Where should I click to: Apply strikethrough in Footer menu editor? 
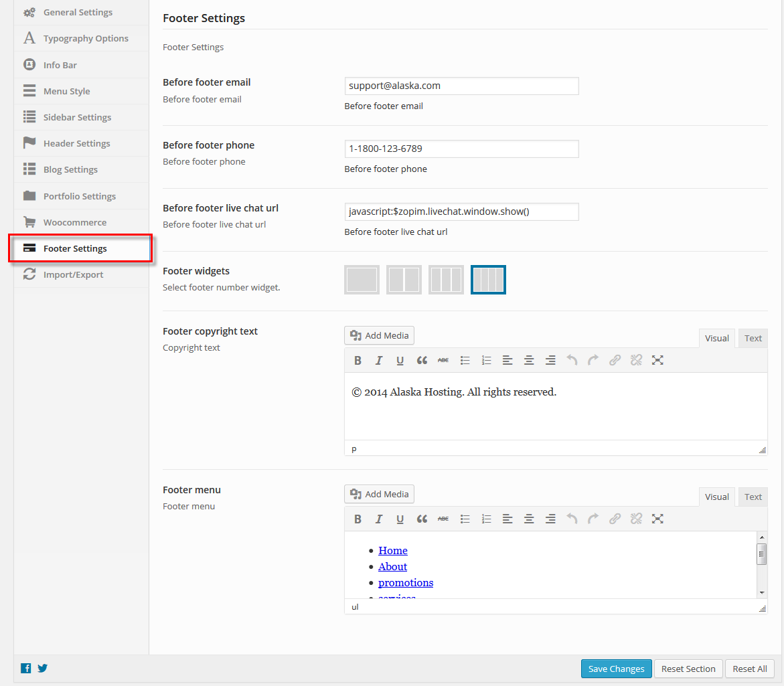[443, 519]
